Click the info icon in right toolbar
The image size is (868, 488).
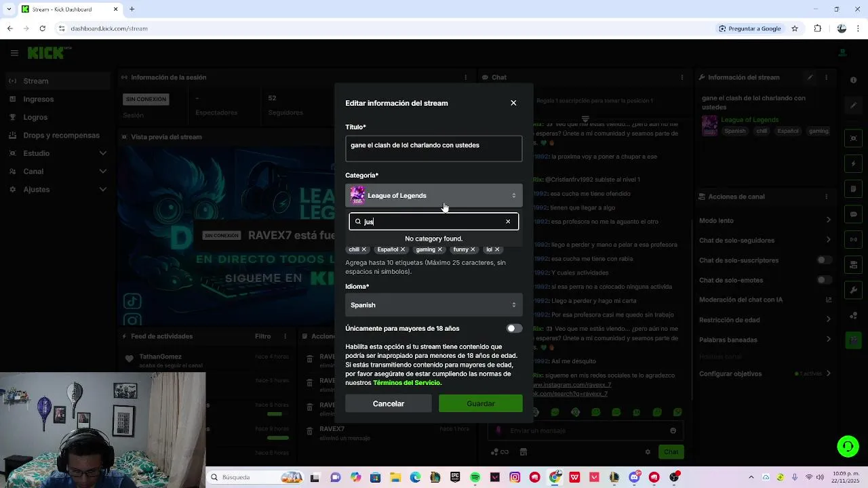(x=854, y=80)
